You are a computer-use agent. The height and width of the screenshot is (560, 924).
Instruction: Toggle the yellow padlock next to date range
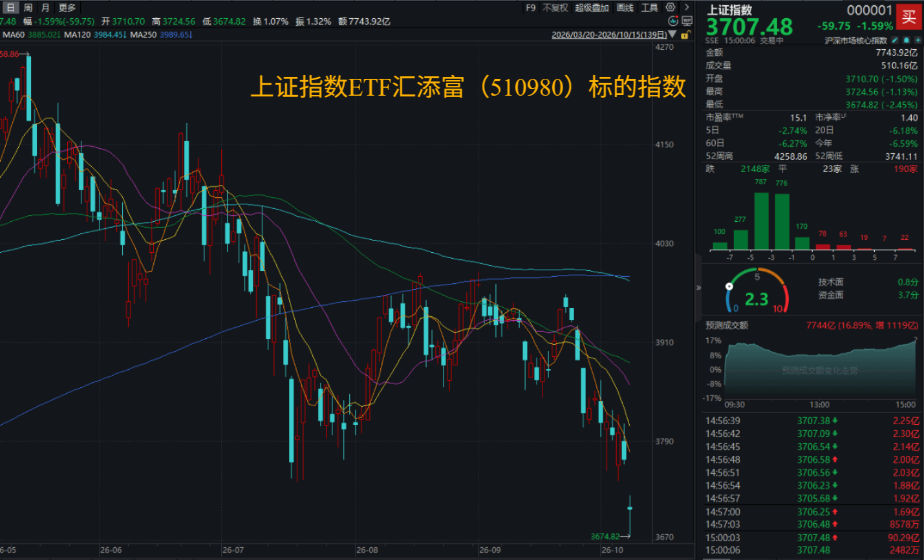coord(685,35)
